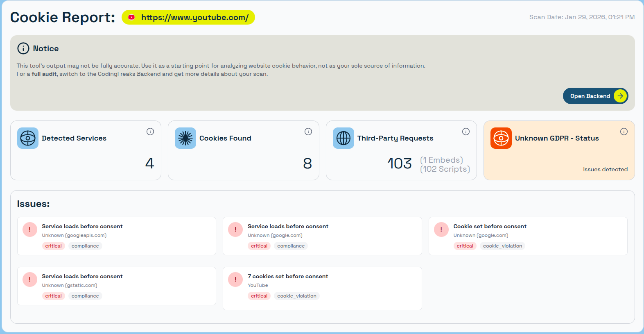
Task: Click the yellow arrow in Open Backend
Action: point(620,96)
